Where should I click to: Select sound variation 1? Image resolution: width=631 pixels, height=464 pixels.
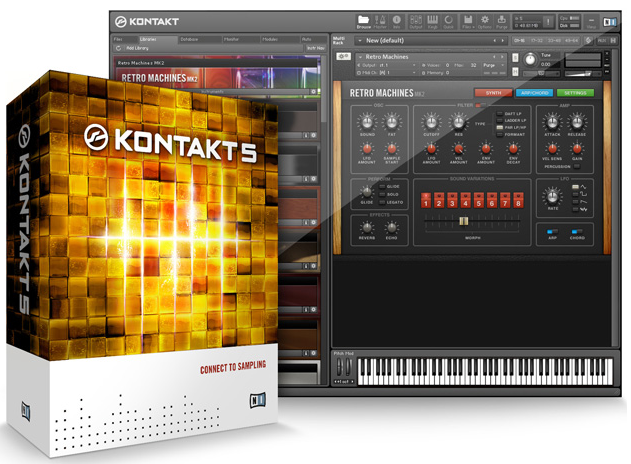(426, 200)
